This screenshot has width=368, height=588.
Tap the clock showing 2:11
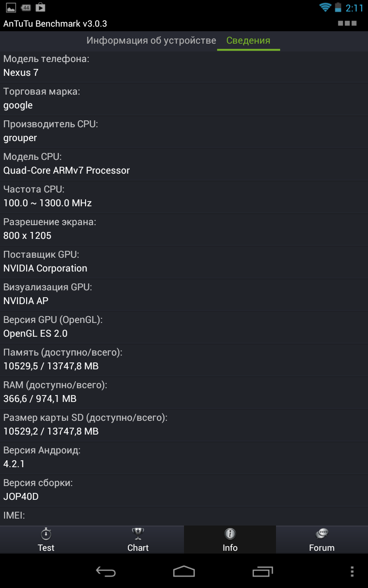click(x=355, y=8)
